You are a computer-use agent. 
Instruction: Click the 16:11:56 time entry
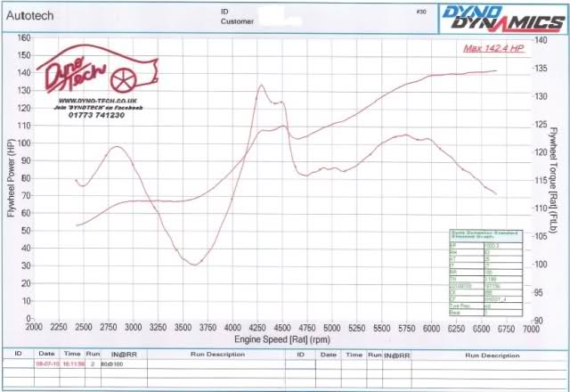(73, 364)
